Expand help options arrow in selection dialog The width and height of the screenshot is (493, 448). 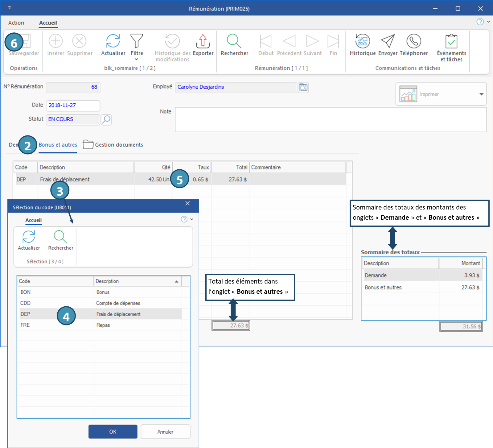pyautogui.click(x=192, y=219)
